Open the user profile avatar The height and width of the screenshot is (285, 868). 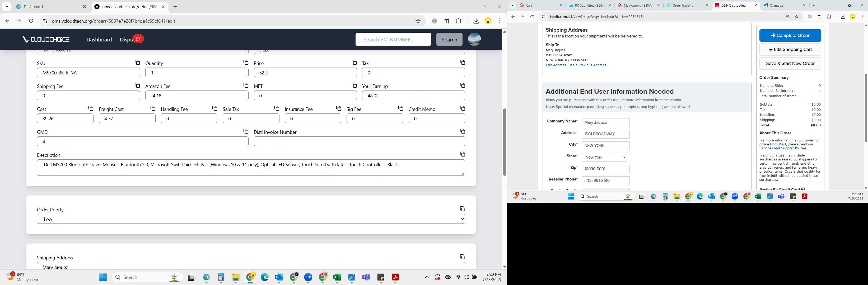click(x=474, y=39)
